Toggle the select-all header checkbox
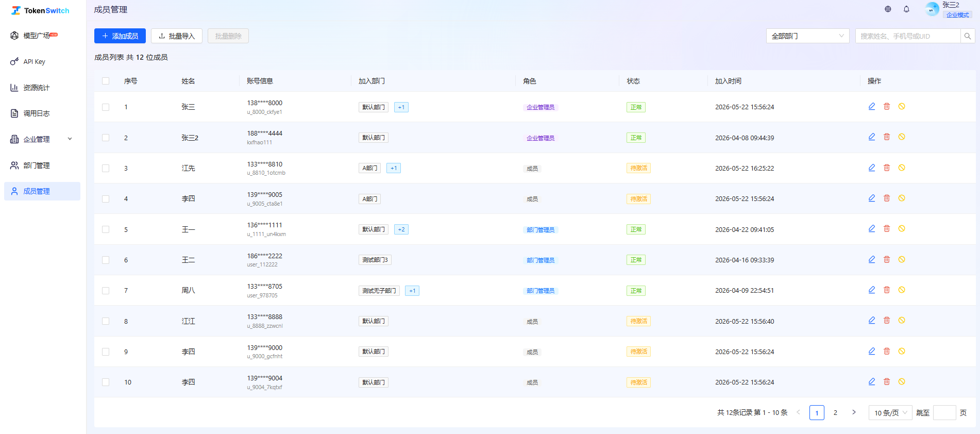This screenshot has width=980, height=434. 106,81
